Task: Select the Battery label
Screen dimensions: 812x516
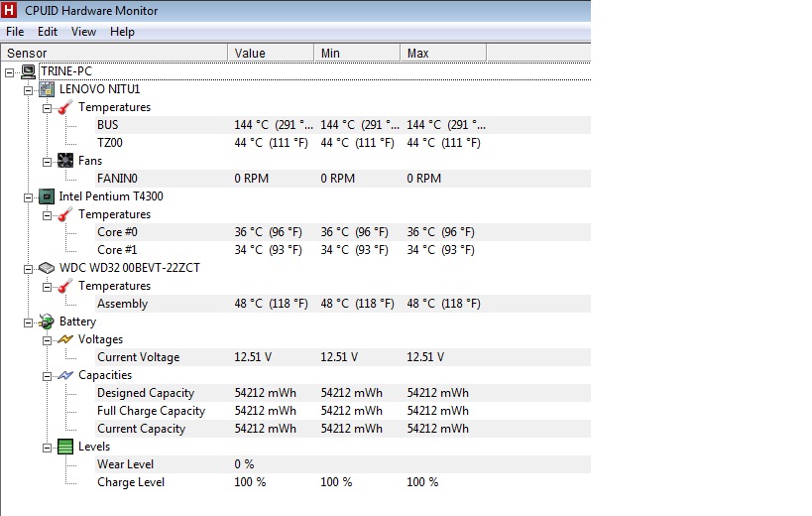Action: point(77,322)
